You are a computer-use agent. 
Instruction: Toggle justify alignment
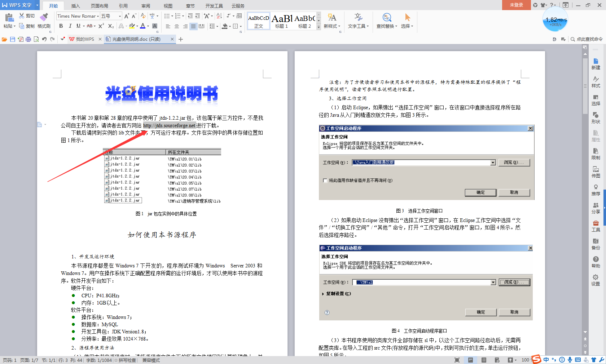pos(193,26)
